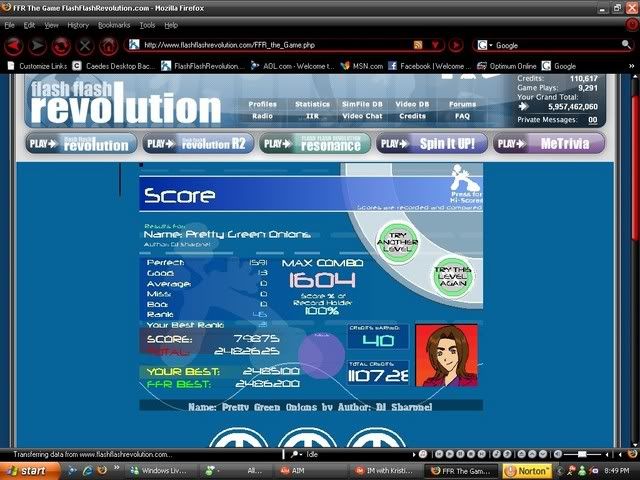Go to the Firefox home page icon
This screenshot has width=640, height=480.
[109, 45]
